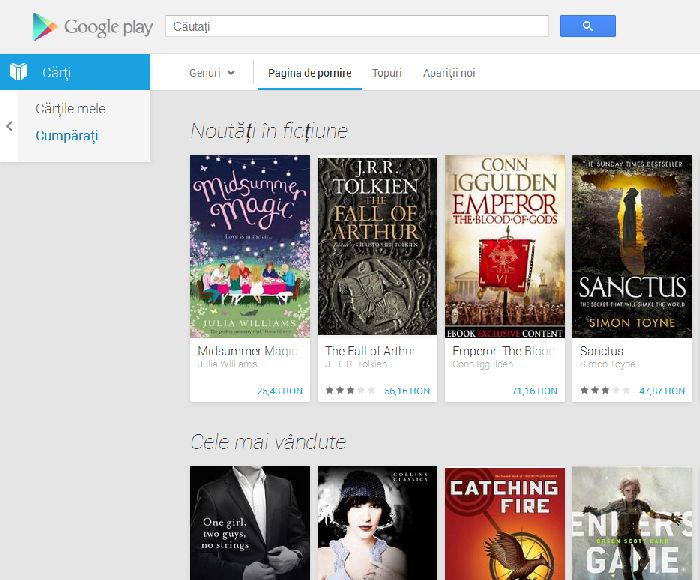Click author Julia Williams

point(227,364)
